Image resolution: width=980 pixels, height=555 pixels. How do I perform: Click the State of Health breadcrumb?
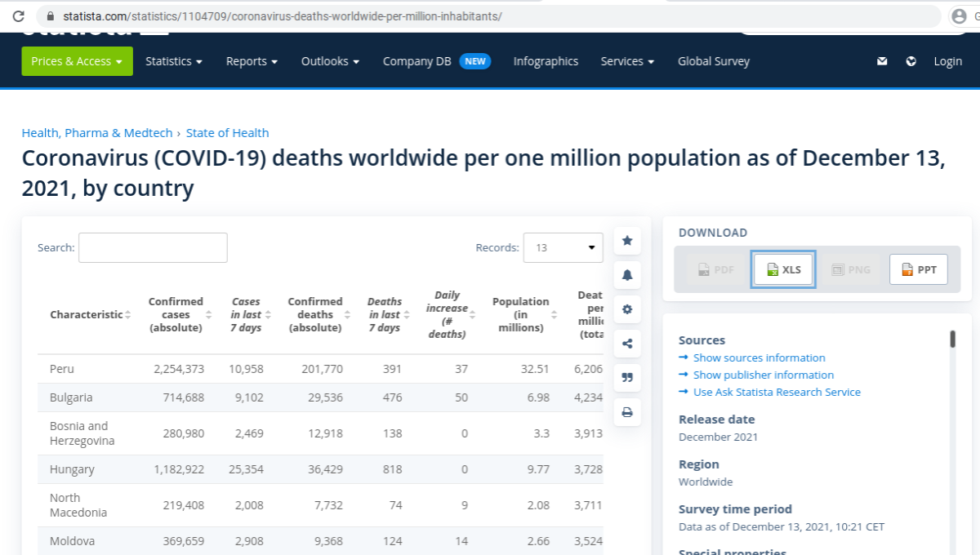227,133
